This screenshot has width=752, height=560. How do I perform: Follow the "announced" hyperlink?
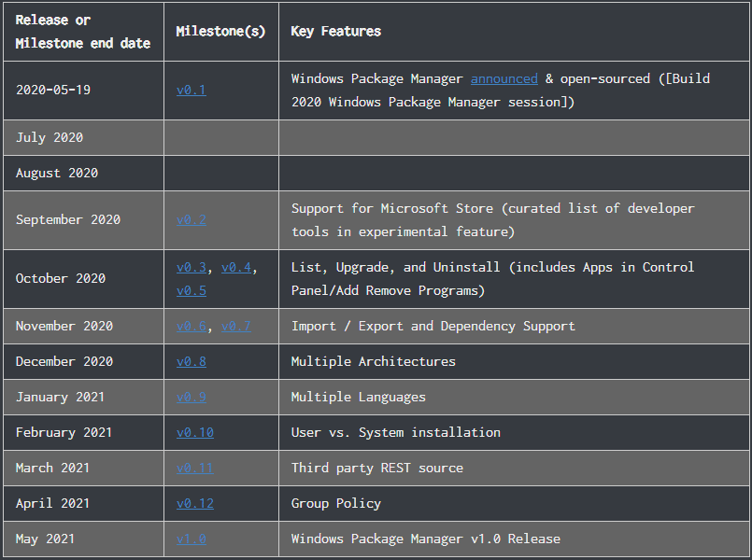[x=504, y=78]
